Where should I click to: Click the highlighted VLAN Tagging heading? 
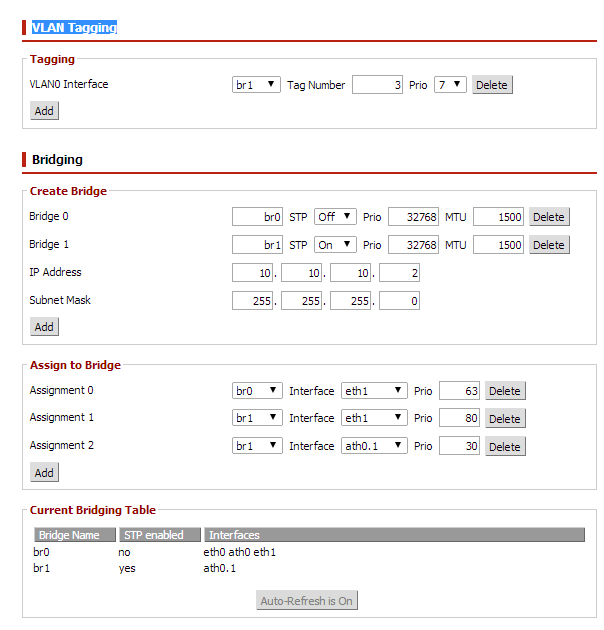[74, 27]
